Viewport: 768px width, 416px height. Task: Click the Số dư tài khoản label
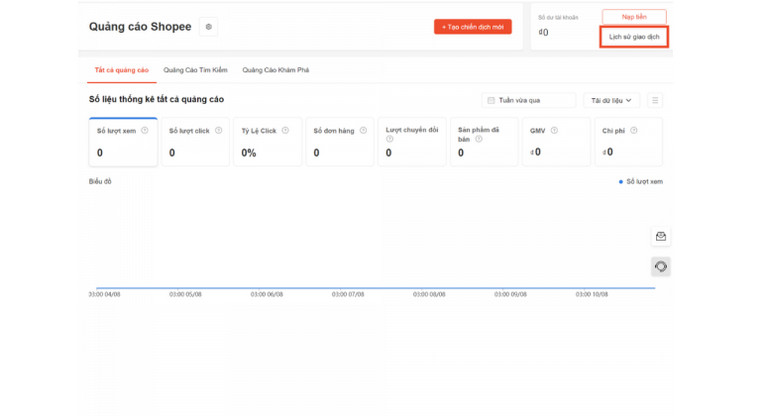(558, 18)
